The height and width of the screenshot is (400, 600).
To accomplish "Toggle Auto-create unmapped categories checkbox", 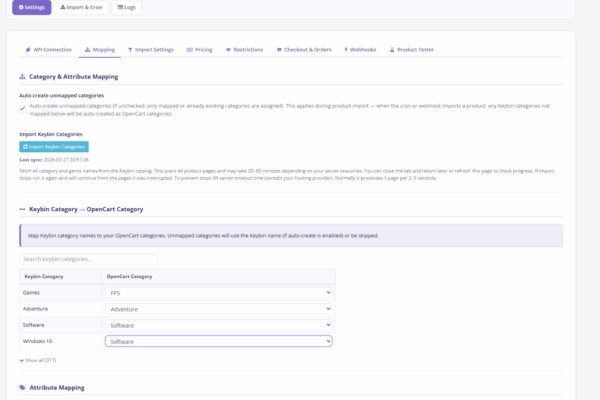I will 23,109.
